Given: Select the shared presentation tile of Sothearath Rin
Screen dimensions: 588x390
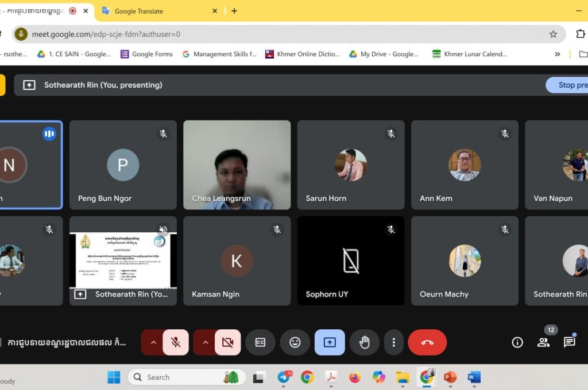Looking at the screenshot, I should click(123, 261).
